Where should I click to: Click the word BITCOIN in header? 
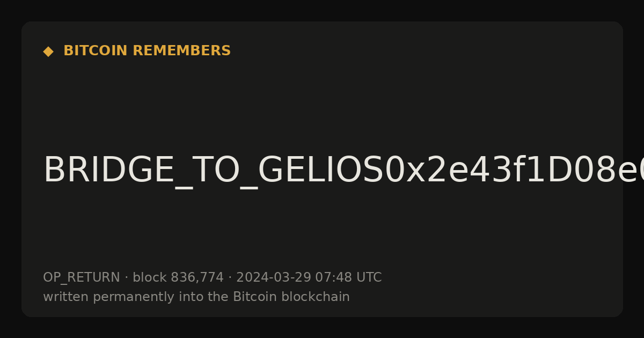(x=96, y=51)
